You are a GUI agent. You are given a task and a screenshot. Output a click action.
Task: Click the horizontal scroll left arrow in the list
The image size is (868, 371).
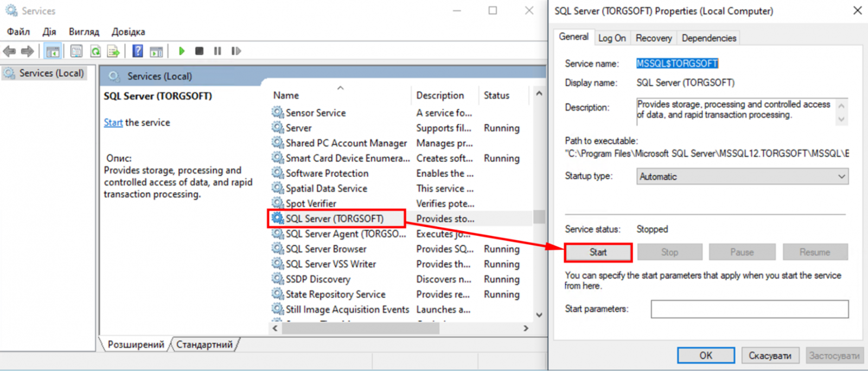pyautogui.click(x=275, y=328)
